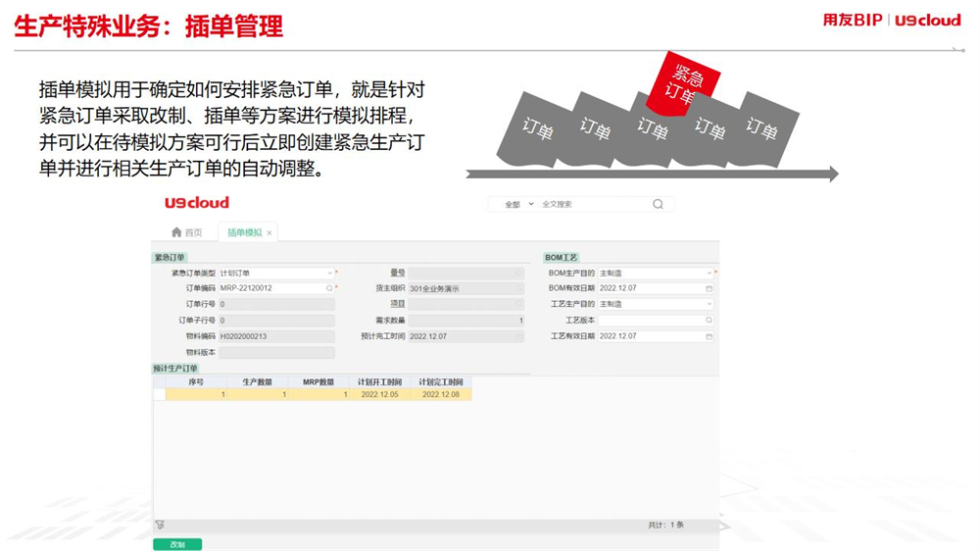Click the BOM工艺 section header
Screen dimensions: 980x551
[x=561, y=258]
